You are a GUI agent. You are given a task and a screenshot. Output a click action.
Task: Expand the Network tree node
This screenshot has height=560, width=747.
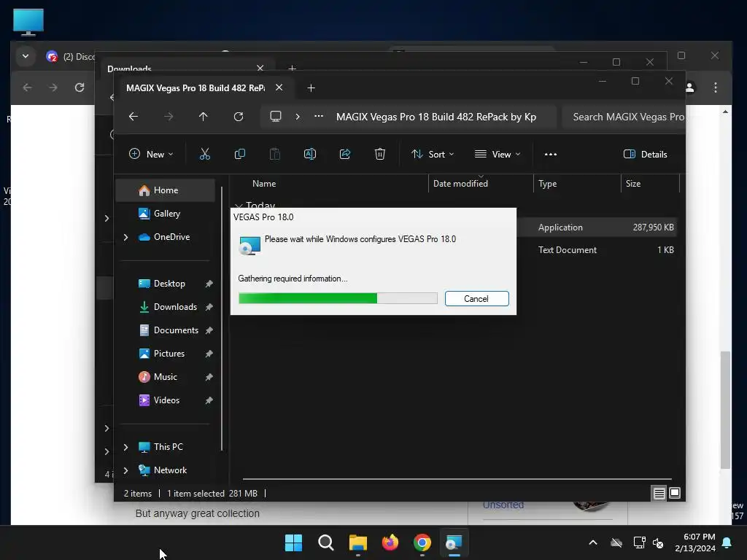click(125, 470)
